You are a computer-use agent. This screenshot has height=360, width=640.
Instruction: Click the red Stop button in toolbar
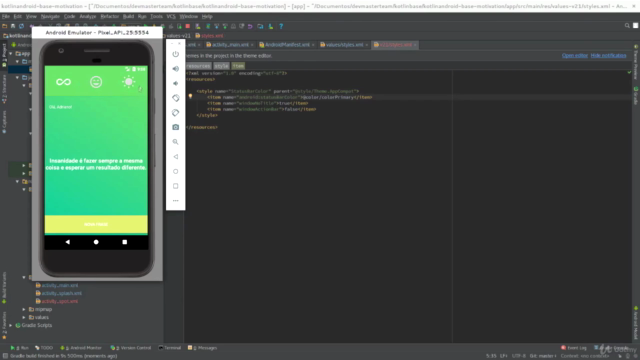point(188,26)
